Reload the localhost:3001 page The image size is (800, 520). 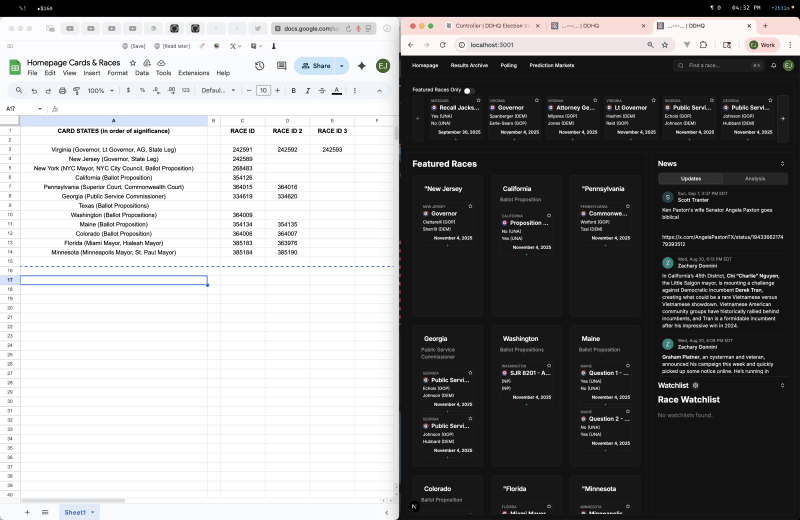pos(443,45)
